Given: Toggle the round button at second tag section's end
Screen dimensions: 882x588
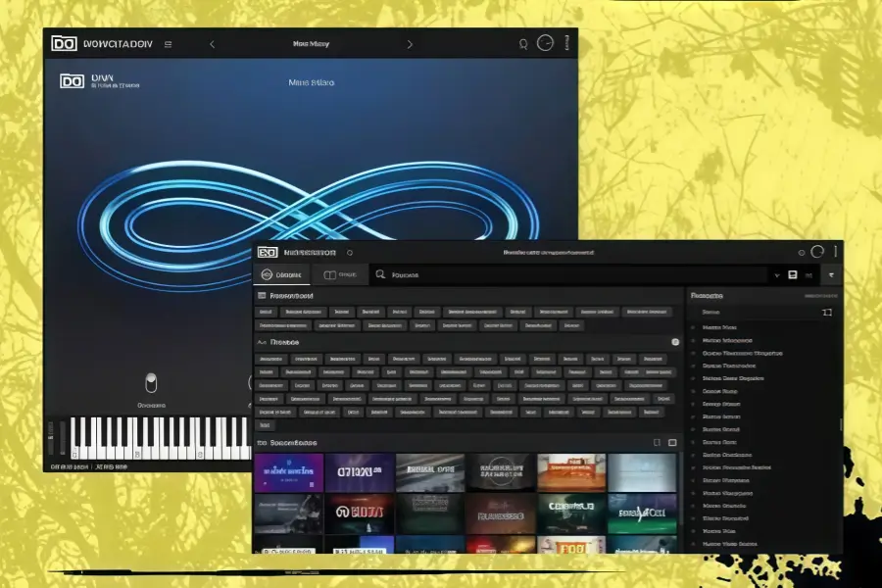Looking at the screenshot, I should click(x=675, y=342).
